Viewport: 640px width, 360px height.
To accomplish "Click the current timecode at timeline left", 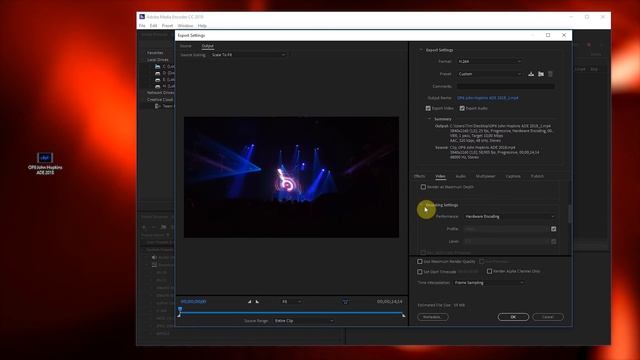I will 193,302.
